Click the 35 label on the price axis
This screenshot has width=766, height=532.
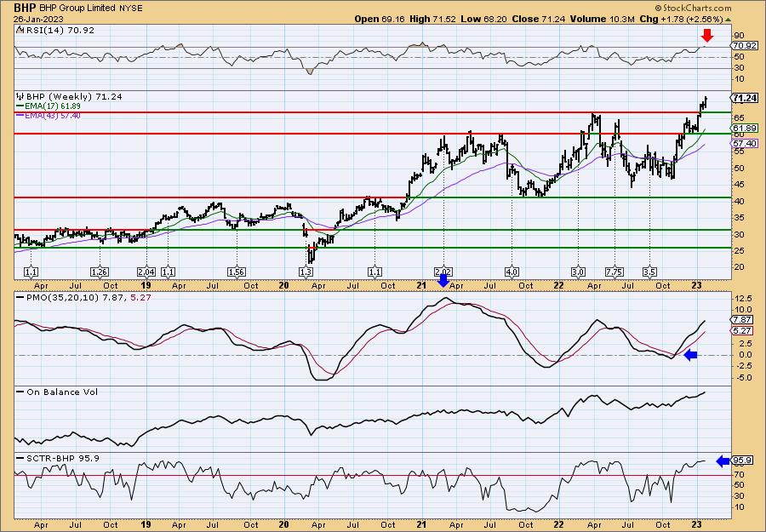pyautogui.click(x=739, y=218)
